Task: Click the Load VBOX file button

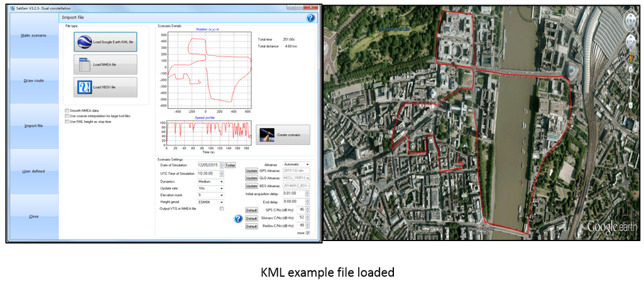Action: click(x=106, y=87)
